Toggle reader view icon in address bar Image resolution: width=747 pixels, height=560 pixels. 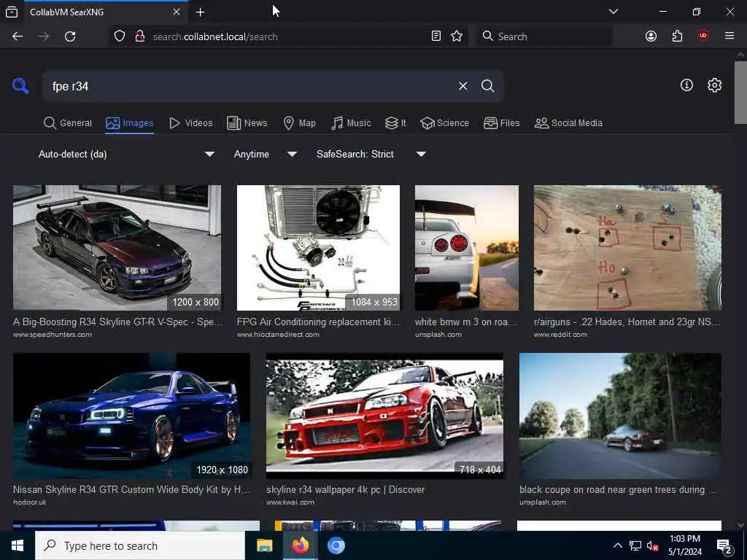click(x=436, y=36)
